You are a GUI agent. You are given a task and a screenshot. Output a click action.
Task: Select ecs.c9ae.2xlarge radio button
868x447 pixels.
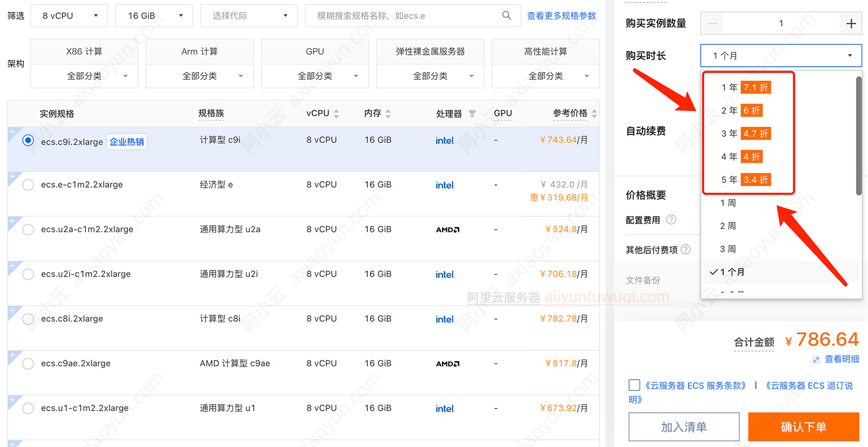pyautogui.click(x=28, y=363)
